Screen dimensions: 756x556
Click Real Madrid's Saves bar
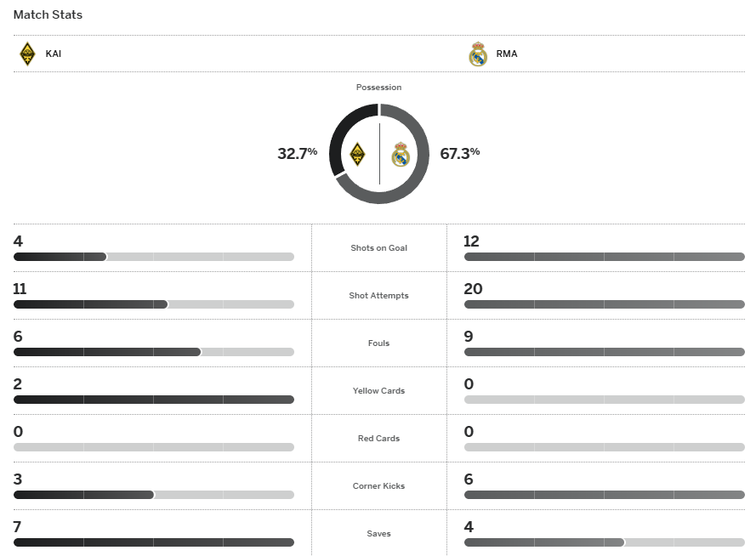point(604,542)
